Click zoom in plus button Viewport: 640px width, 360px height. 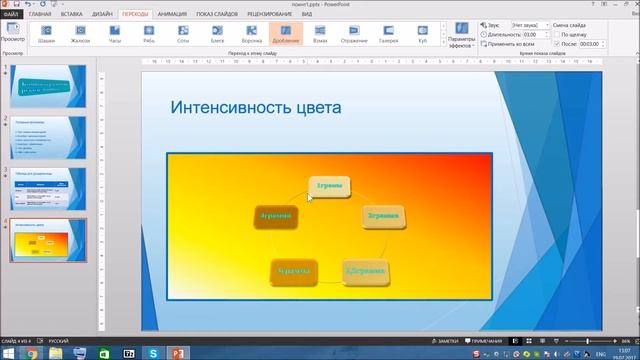pyautogui.click(x=615, y=341)
